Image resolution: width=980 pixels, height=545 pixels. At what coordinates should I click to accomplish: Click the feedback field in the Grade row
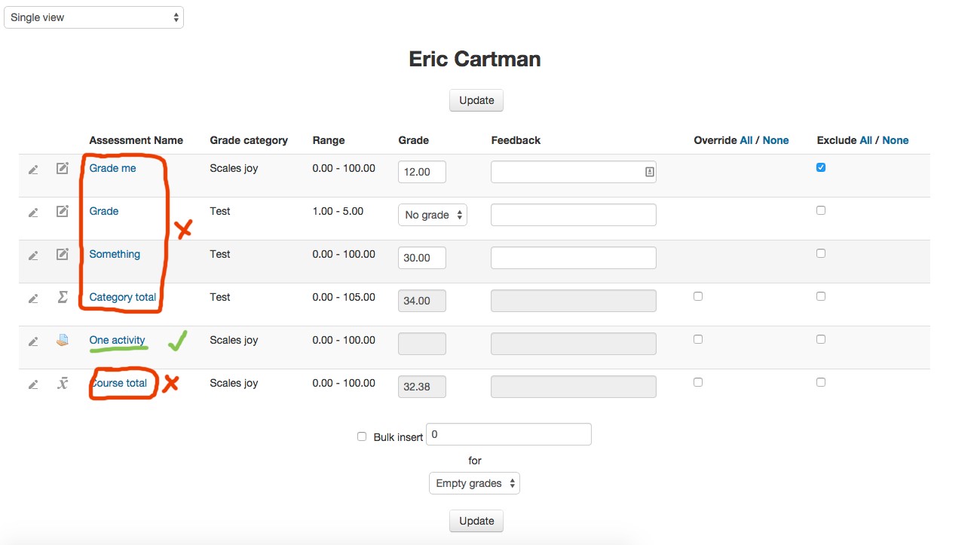tap(574, 215)
